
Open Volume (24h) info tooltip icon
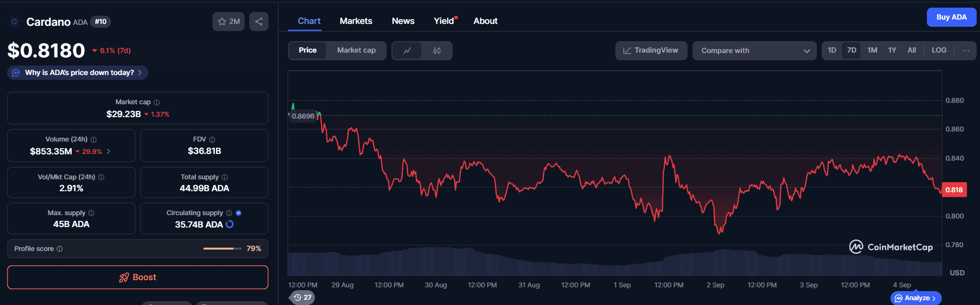[94, 140]
